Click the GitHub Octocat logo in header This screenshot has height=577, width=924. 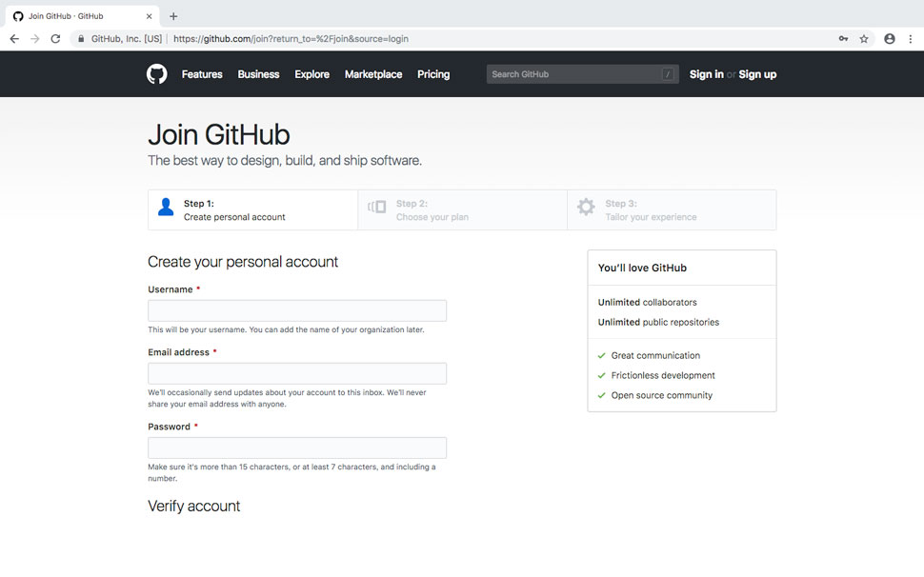tap(157, 74)
